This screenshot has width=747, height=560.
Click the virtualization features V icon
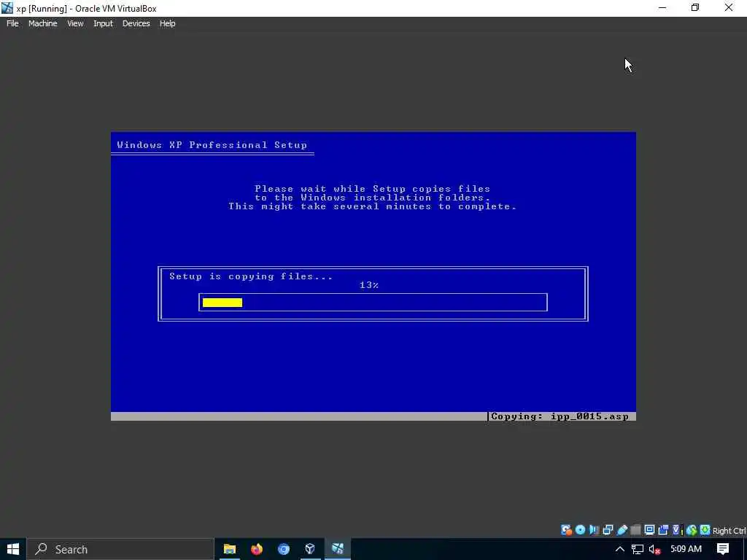[678, 530]
